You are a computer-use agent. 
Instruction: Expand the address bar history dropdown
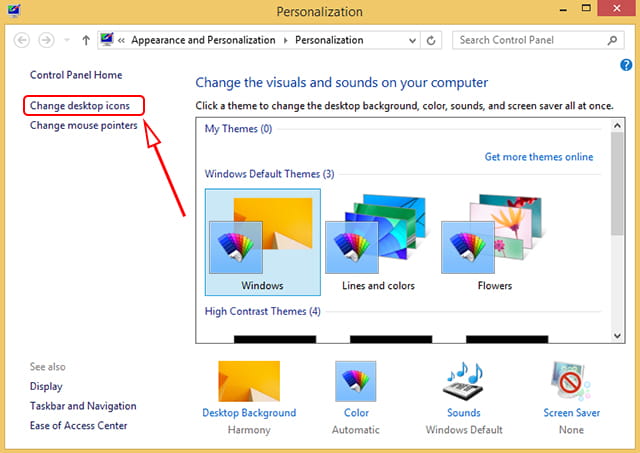coord(412,40)
